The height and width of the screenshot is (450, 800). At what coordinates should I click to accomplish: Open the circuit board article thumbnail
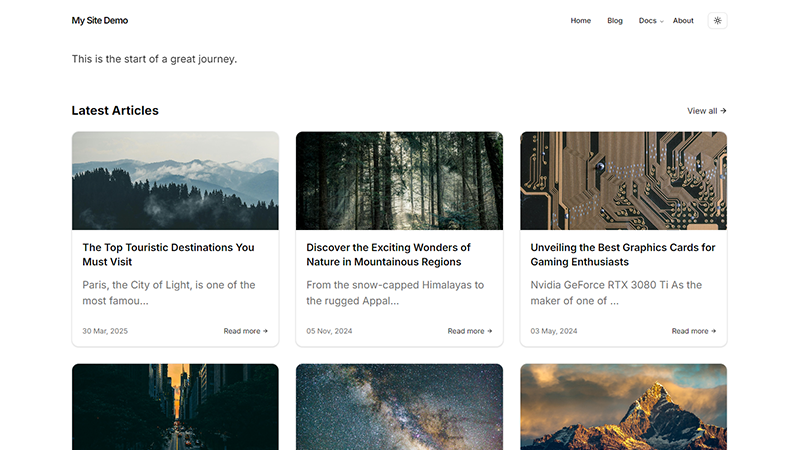623,181
